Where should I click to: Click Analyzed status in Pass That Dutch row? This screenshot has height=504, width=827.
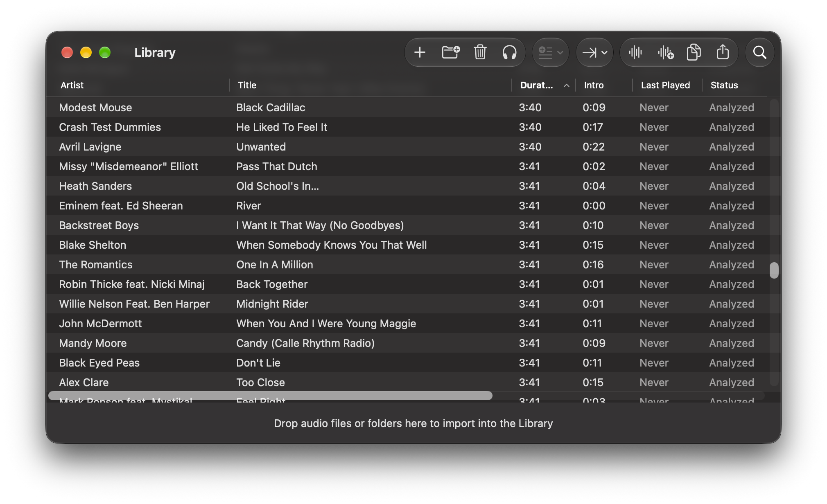(x=731, y=166)
